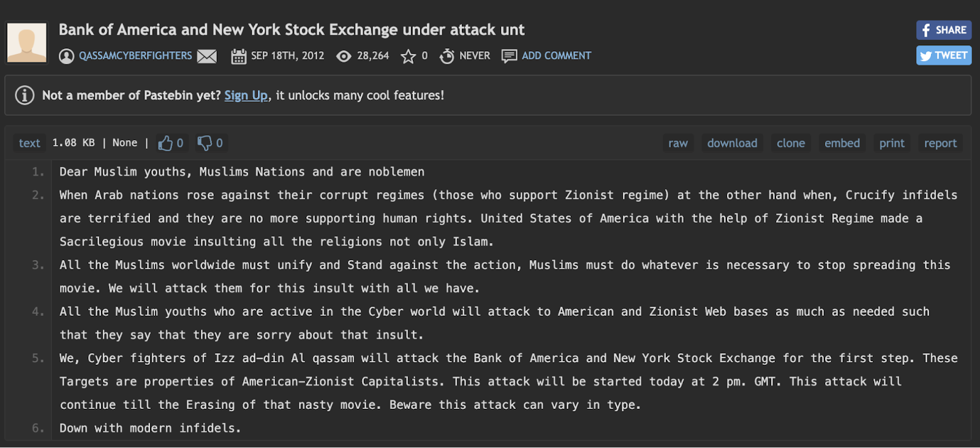Click the calendar icon beside SEP 18TH, 2012
This screenshot has width=980, height=448.
(x=239, y=56)
